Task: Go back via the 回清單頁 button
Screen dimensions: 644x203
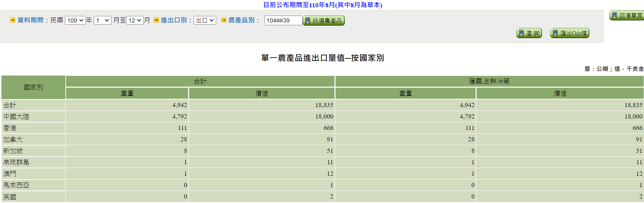Action: (627, 16)
